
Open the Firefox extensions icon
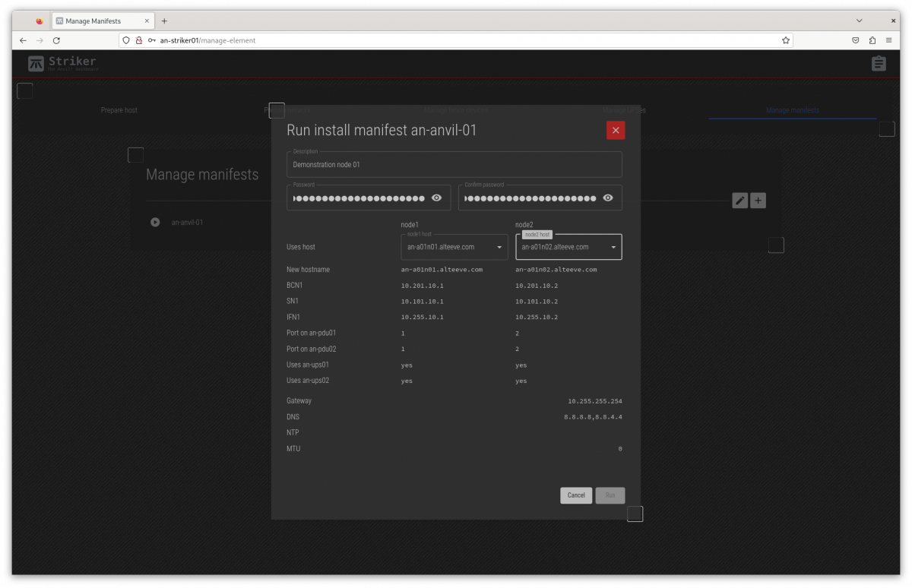(872, 40)
